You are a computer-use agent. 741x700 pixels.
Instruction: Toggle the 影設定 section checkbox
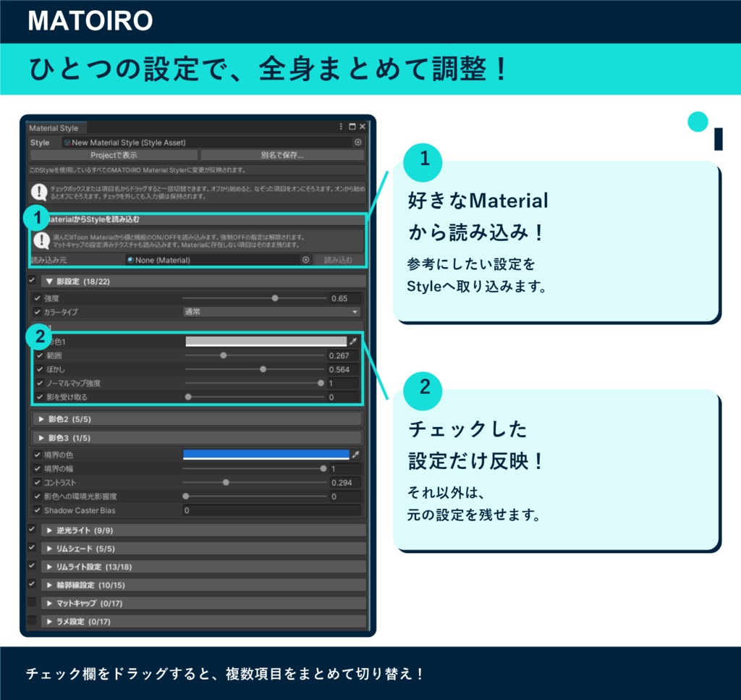(32, 281)
